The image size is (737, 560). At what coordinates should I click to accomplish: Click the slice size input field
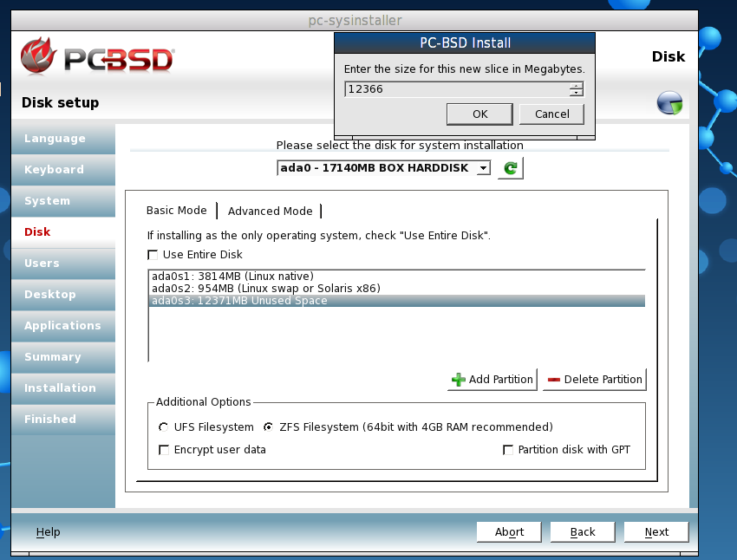pyautogui.click(x=457, y=88)
